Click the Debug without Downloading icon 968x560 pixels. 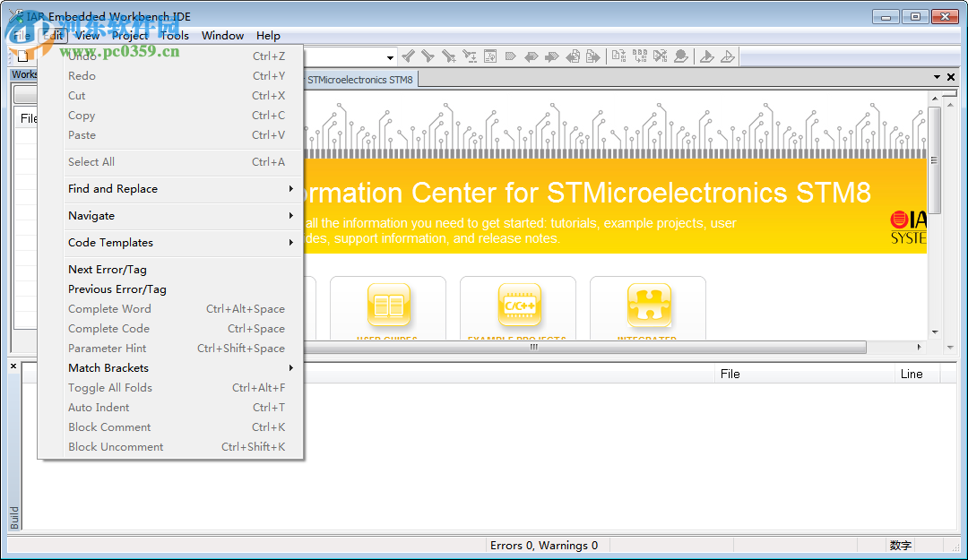coord(728,56)
